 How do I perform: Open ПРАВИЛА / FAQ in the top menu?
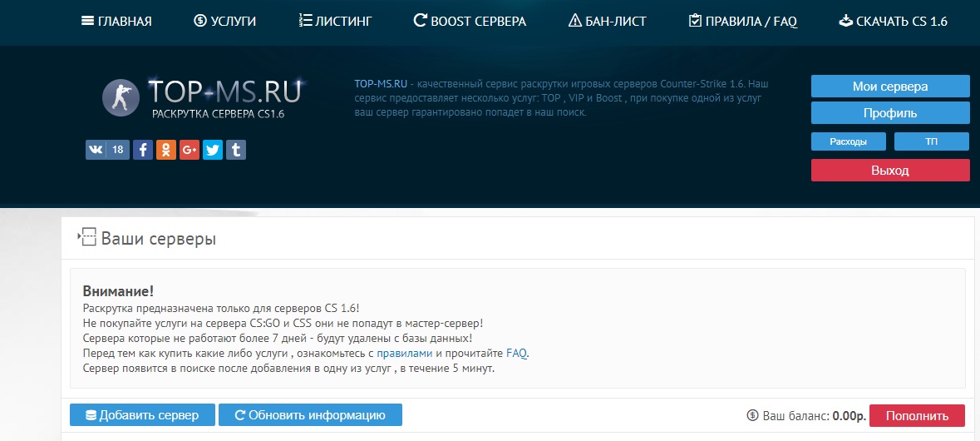[742, 22]
